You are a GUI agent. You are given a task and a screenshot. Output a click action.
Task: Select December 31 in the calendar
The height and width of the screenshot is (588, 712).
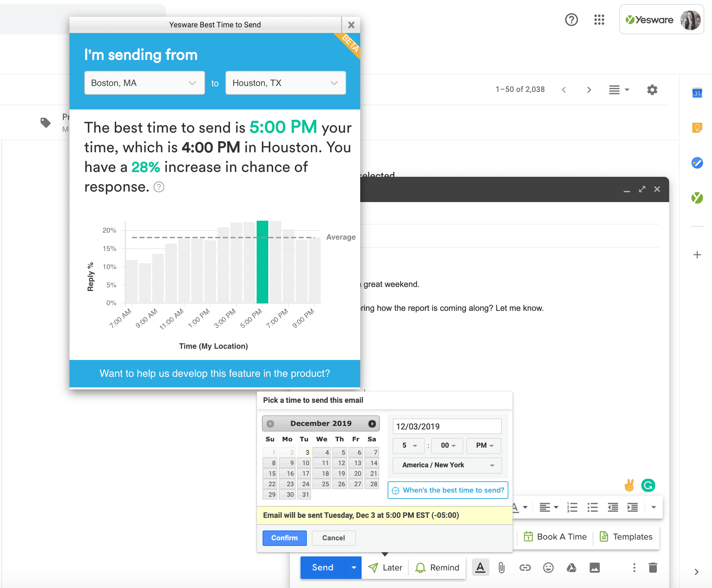click(x=304, y=494)
